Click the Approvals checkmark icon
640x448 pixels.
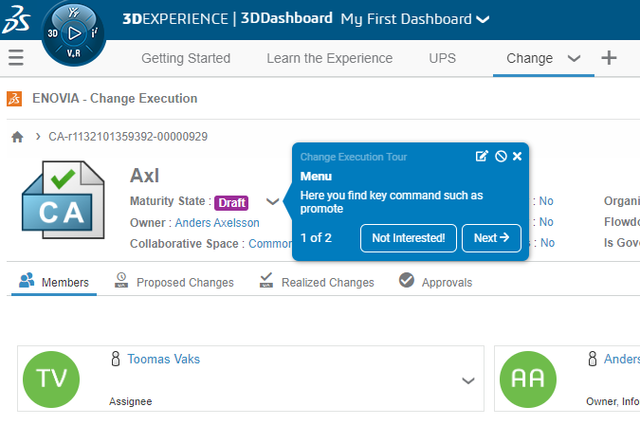(x=407, y=280)
